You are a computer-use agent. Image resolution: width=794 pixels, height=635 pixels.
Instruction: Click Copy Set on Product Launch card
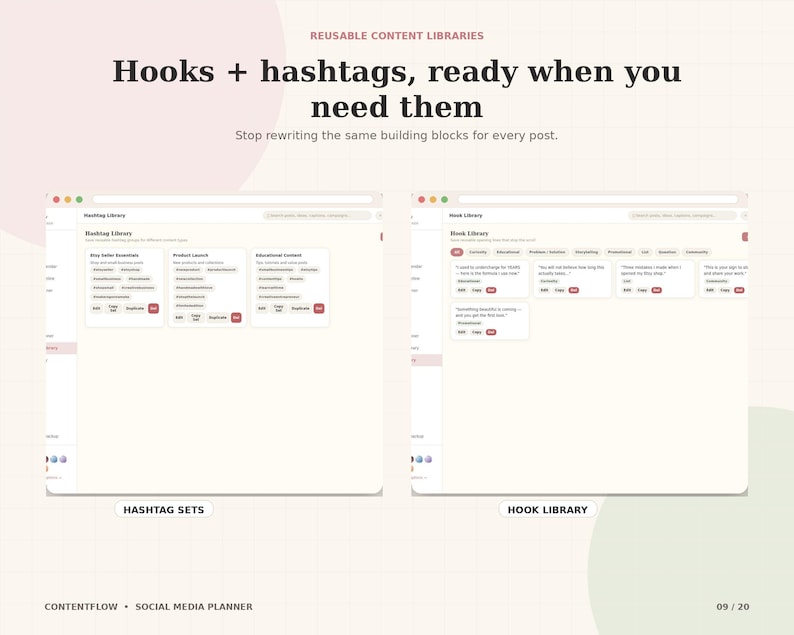[x=196, y=318]
